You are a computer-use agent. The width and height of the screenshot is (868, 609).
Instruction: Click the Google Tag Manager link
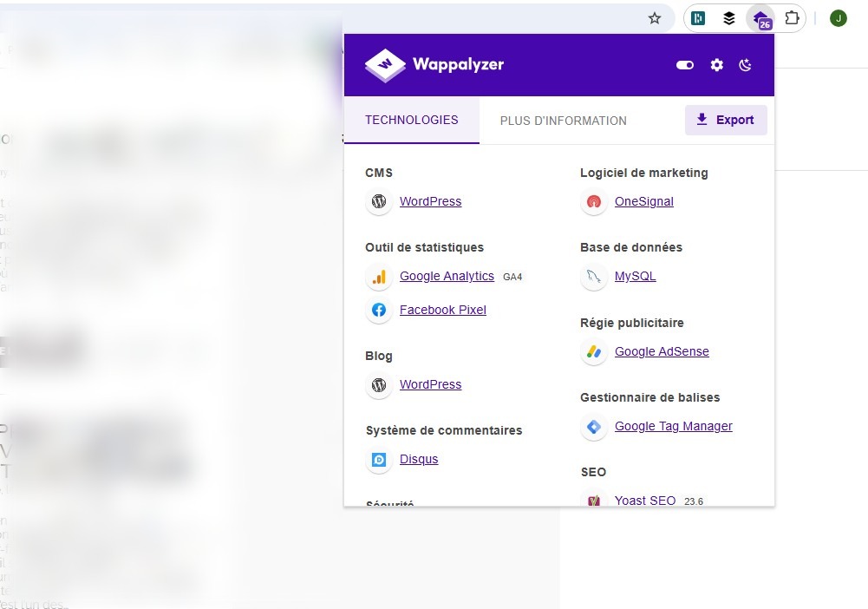pyautogui.click(x=673, y=426)
